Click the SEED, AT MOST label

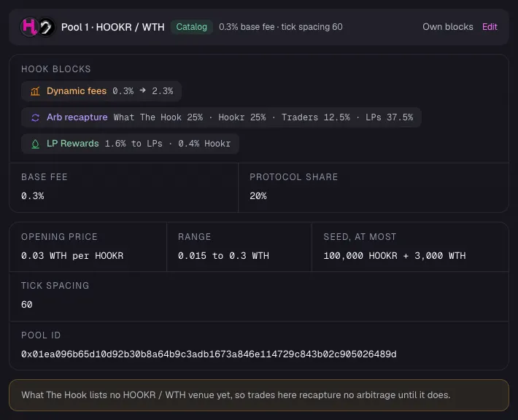pos(360,237)
